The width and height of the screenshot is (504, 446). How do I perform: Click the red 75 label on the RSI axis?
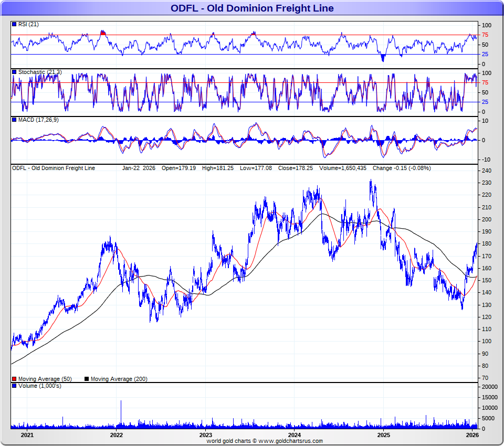point(486,35)
